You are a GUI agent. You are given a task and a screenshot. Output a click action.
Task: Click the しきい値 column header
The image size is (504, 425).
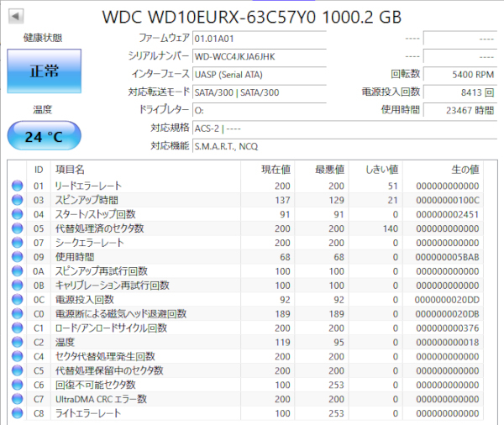click(375, 170)
